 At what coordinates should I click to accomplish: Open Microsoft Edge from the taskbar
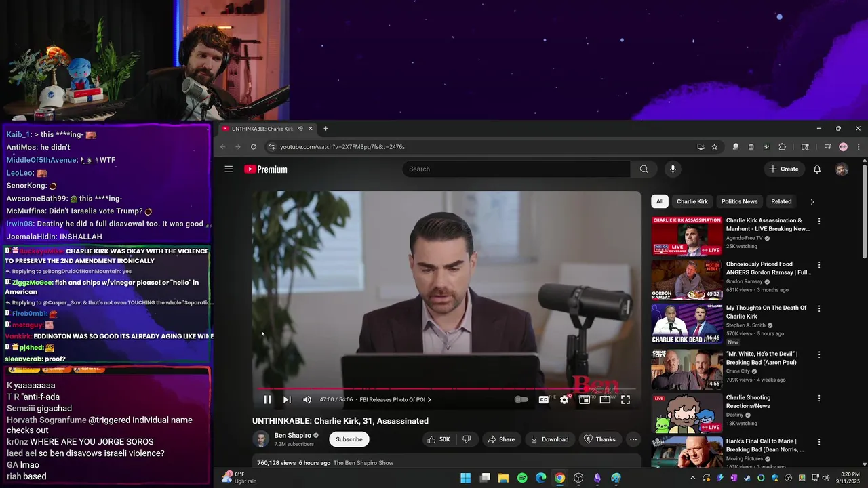tap(540, 479)
